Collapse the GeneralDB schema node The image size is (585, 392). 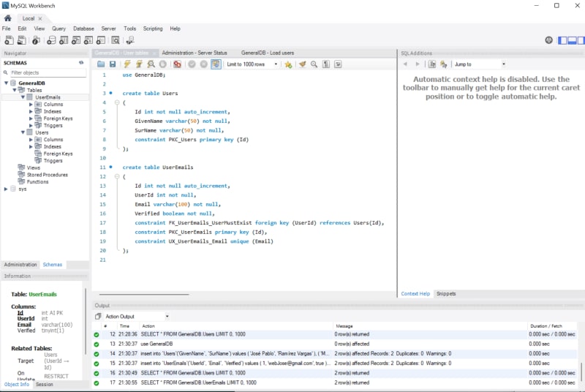point(7,83)
